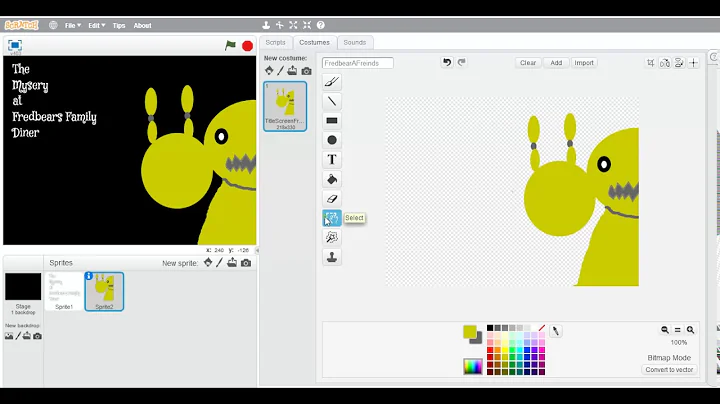
Task: Click the Shrink sprite icon in top toolbar
Action: (x=307, y=25)
